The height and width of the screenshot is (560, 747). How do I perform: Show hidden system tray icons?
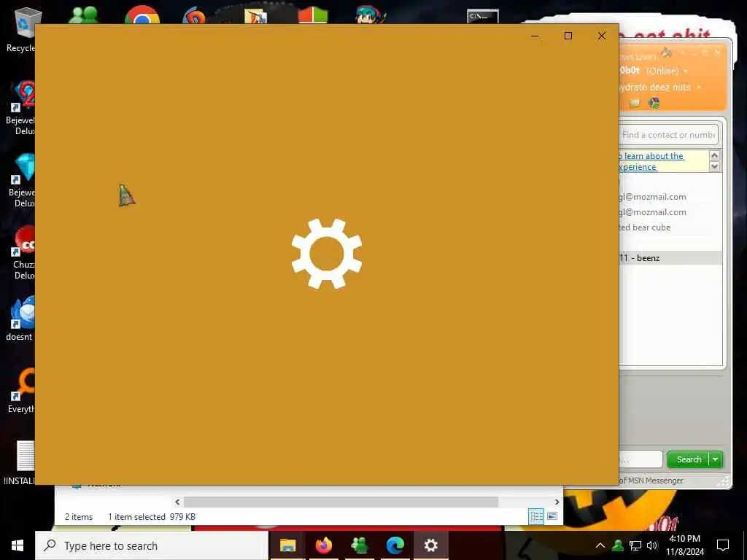[x=600, y=545]
